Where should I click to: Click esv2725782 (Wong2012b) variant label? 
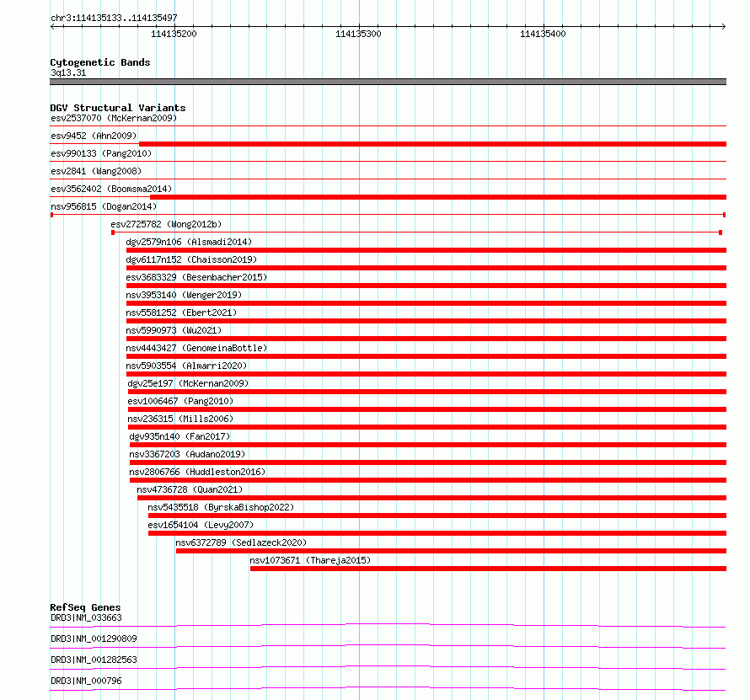coord(166,224)
